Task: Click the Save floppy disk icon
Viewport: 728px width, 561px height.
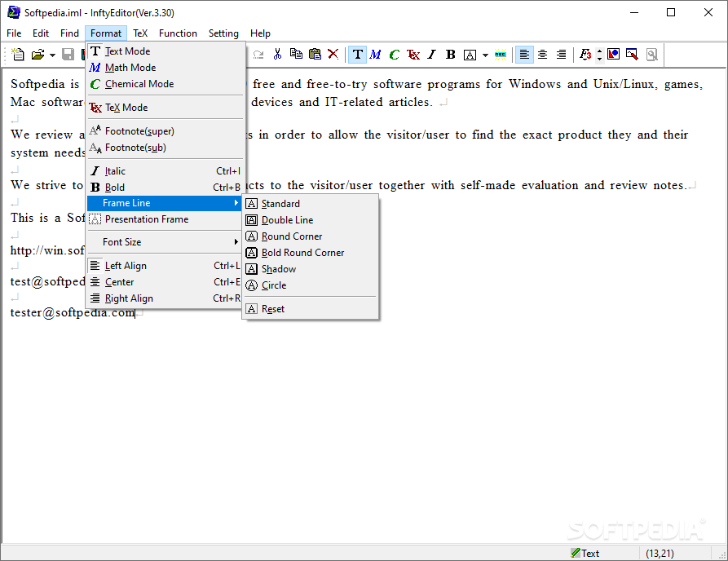Action: click(x=68, y=55)
